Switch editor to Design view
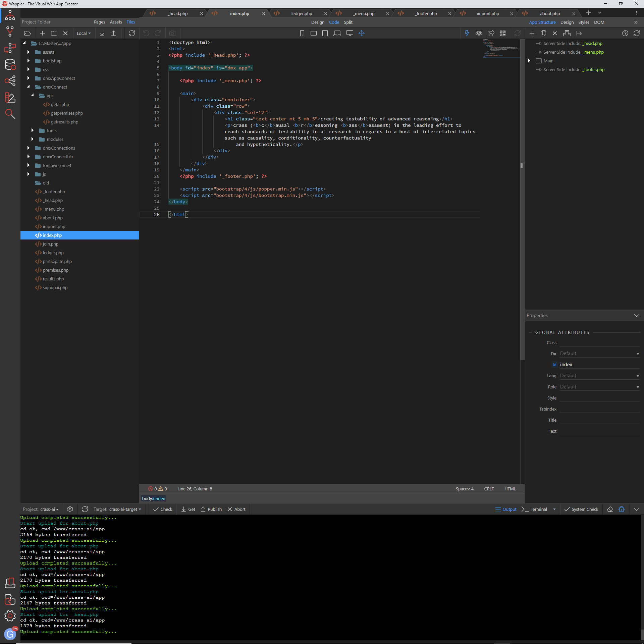This screenshot has height=644, width=644. point(318,22)
